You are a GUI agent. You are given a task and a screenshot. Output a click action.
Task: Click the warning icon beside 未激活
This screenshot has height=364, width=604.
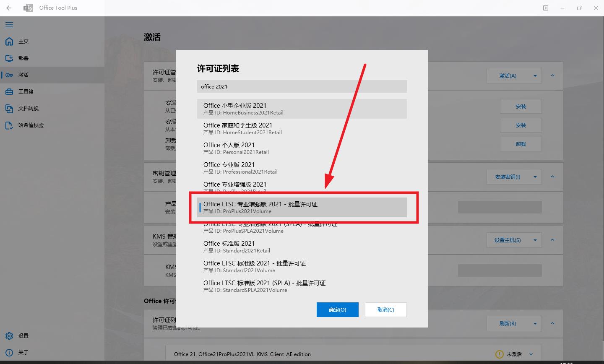tap(499, 354)
